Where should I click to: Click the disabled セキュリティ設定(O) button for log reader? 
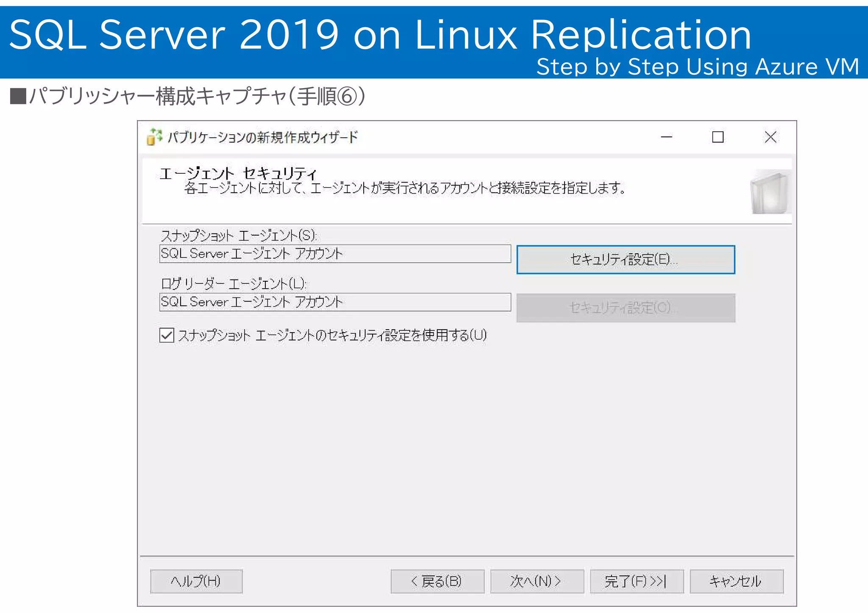626,308
